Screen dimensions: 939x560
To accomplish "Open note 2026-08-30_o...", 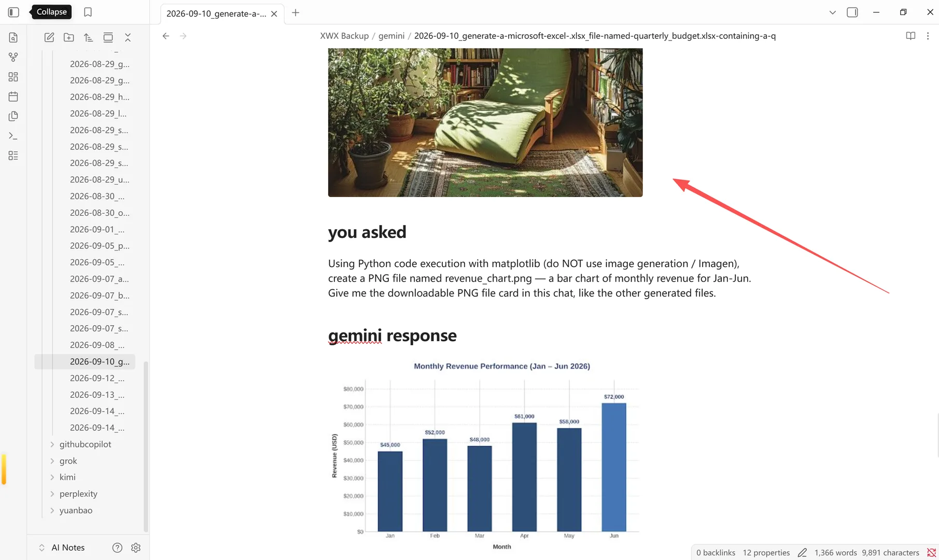I will click(x=100, y=213).
